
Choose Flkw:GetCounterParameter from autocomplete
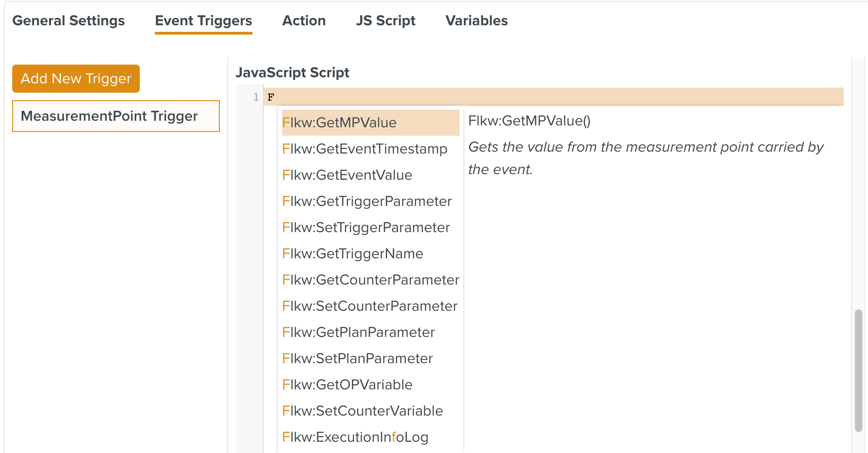click(371, 279)
